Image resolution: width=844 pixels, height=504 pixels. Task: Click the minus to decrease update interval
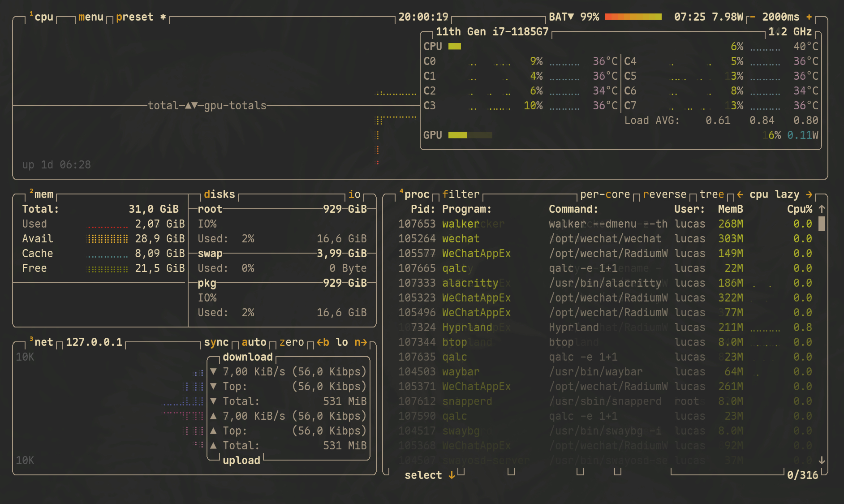tap(753, 17)
